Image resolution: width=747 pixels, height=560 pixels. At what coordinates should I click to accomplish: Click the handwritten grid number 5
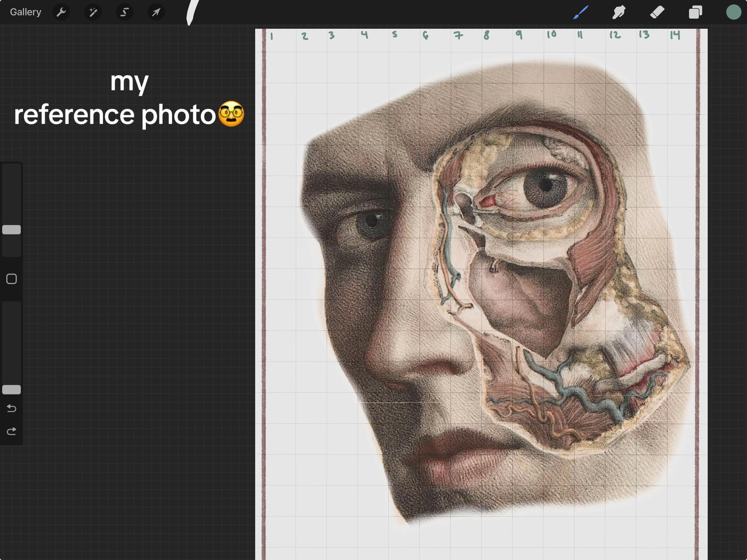tap(395, 34)
